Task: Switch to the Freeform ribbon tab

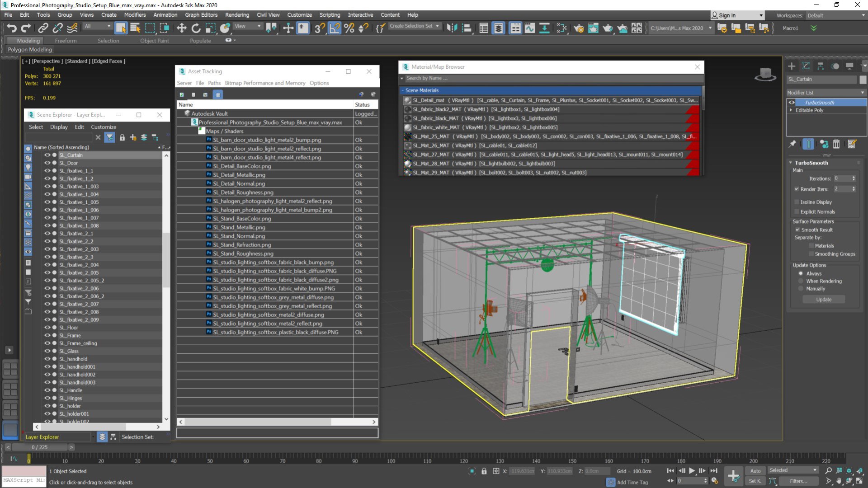Action: coord(66,41)
